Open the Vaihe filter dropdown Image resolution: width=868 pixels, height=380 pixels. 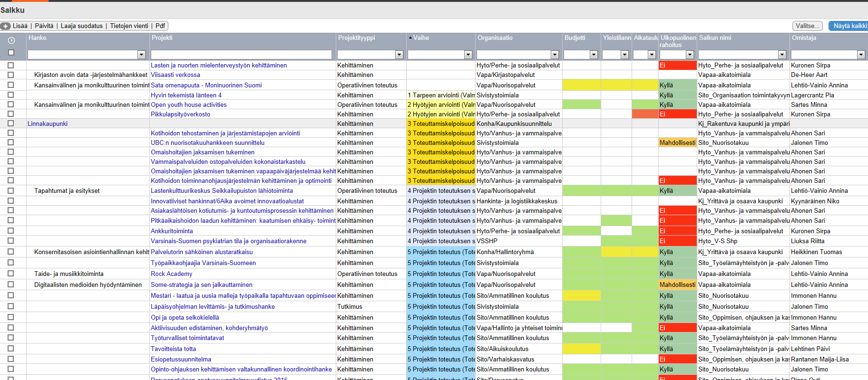468,55
